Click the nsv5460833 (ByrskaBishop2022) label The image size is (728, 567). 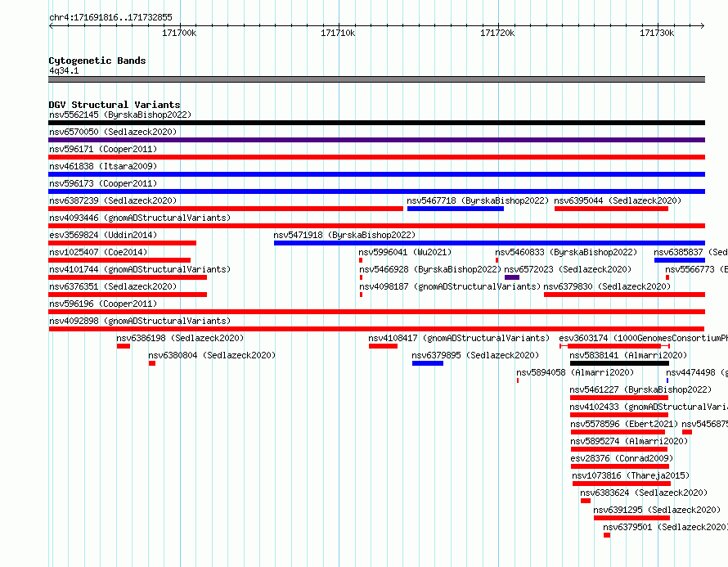coord(566,252)
